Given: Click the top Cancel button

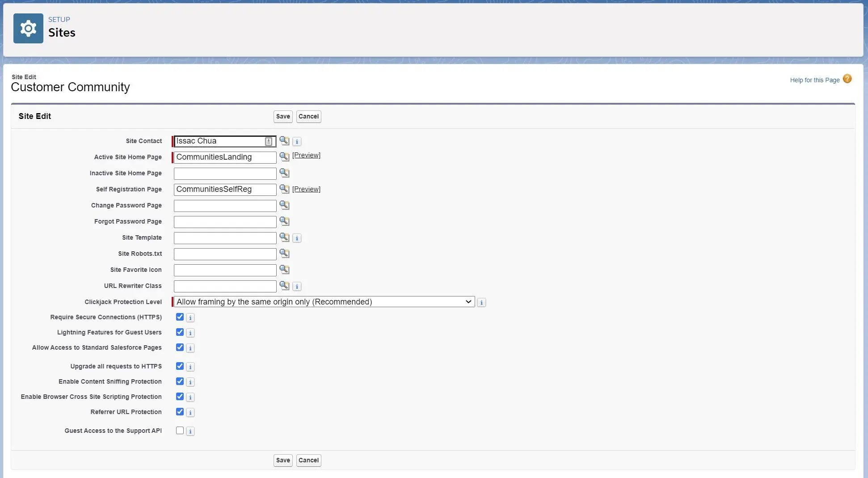Looking at the screenshot, I should (x=308, y=117).
